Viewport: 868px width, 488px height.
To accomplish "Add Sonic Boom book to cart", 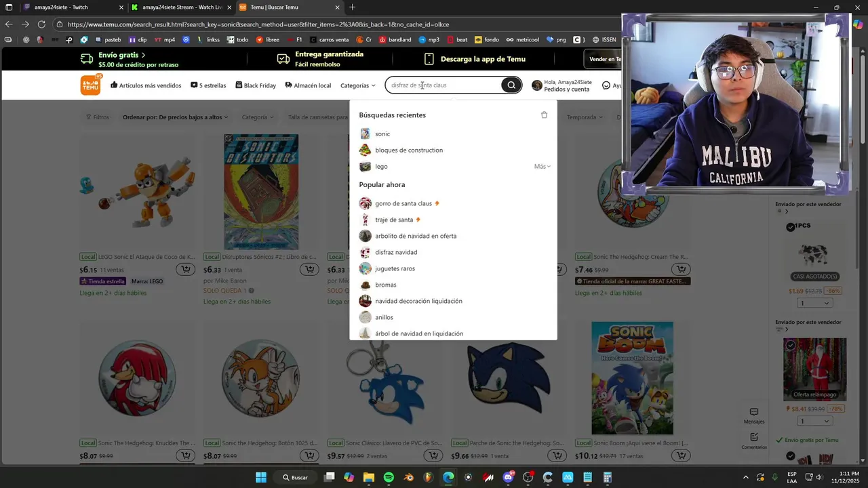I will [x=681, y=455].
